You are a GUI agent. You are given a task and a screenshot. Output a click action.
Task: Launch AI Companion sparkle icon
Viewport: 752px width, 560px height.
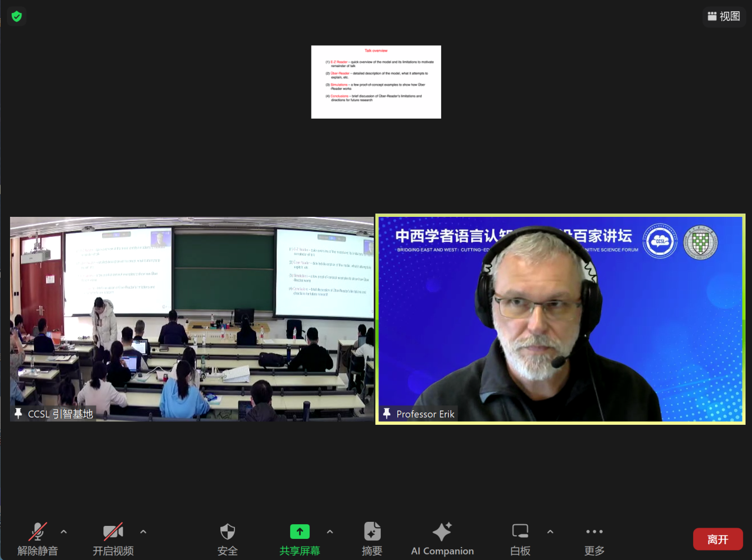tap(442, 532)
